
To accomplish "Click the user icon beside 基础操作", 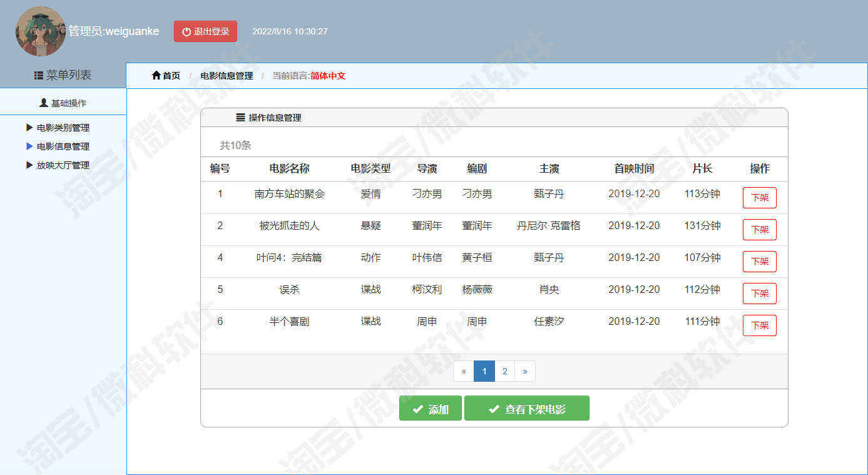I will point(44,103).
